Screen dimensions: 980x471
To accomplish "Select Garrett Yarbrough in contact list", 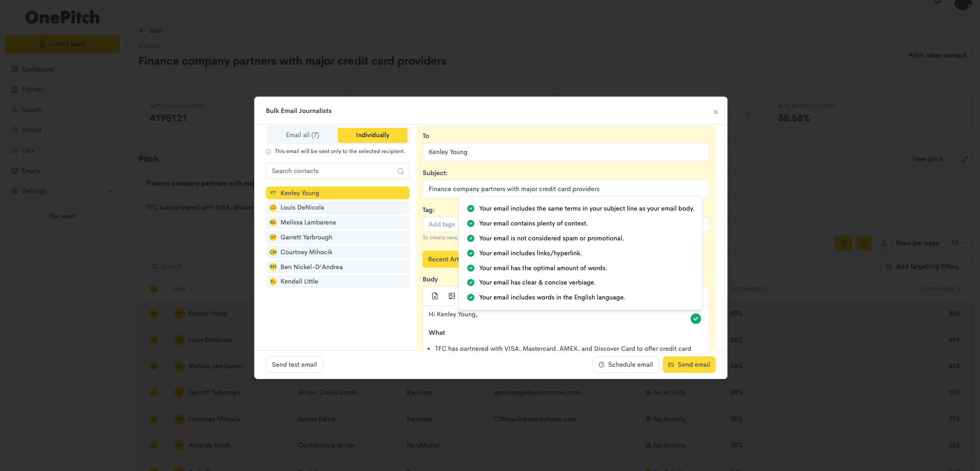I will coord(337,237).
